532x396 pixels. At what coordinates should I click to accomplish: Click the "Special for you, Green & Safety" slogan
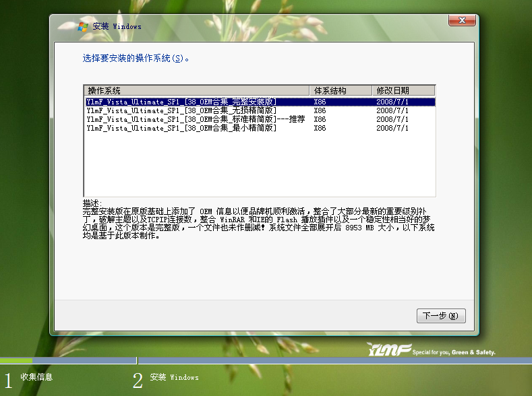(x=454, y=352)
